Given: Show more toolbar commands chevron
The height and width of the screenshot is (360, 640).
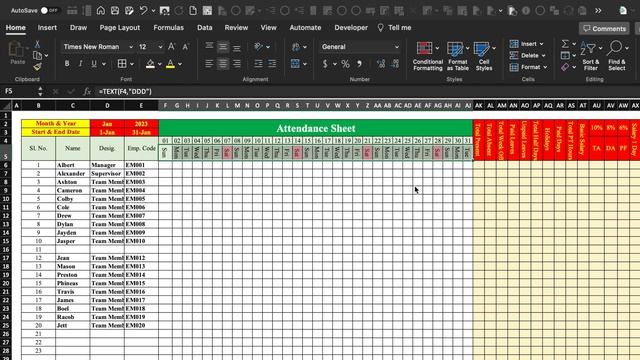Looking at the screenshot, I should pos(598,11).
